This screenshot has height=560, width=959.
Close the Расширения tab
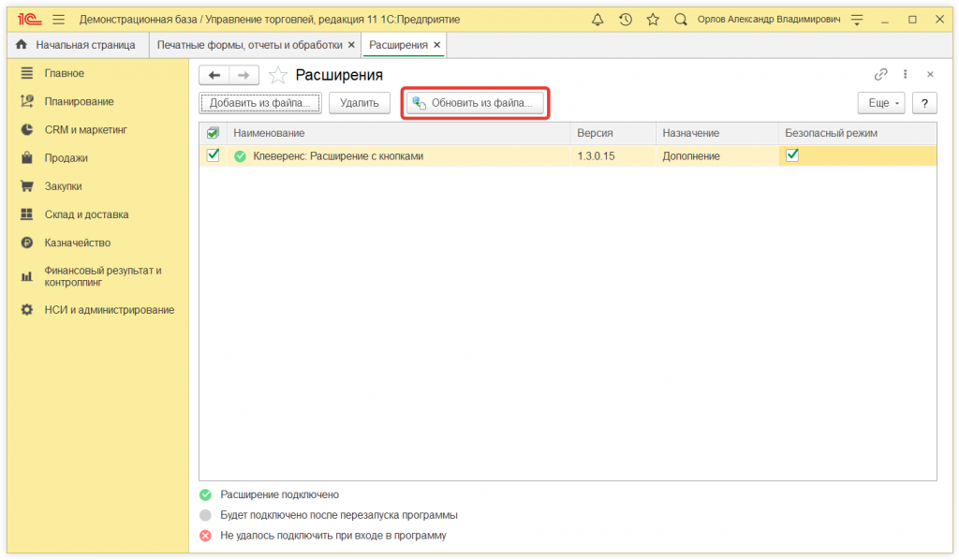pyautogui.click(x=436, y=45)
